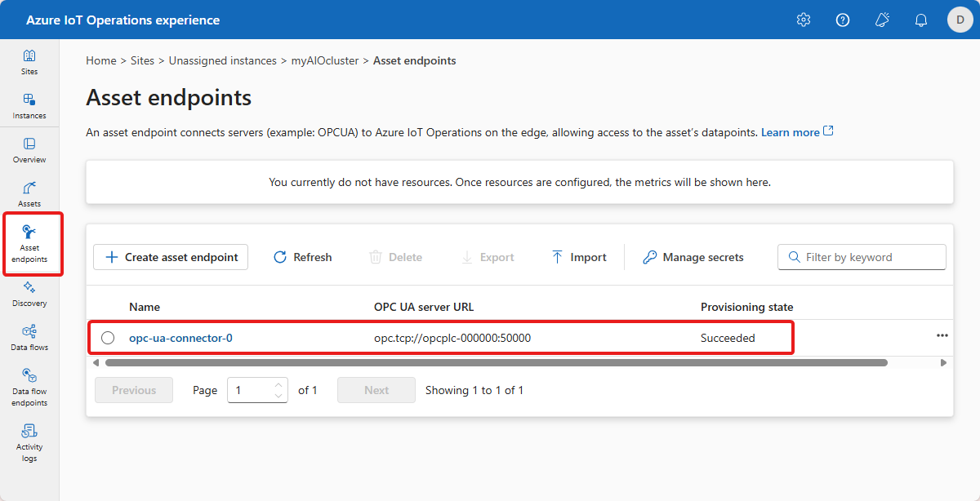This screenshot has width=980, height=501.
Task: Refresh the asset endpoints list
Action: [x=302, y=257]
